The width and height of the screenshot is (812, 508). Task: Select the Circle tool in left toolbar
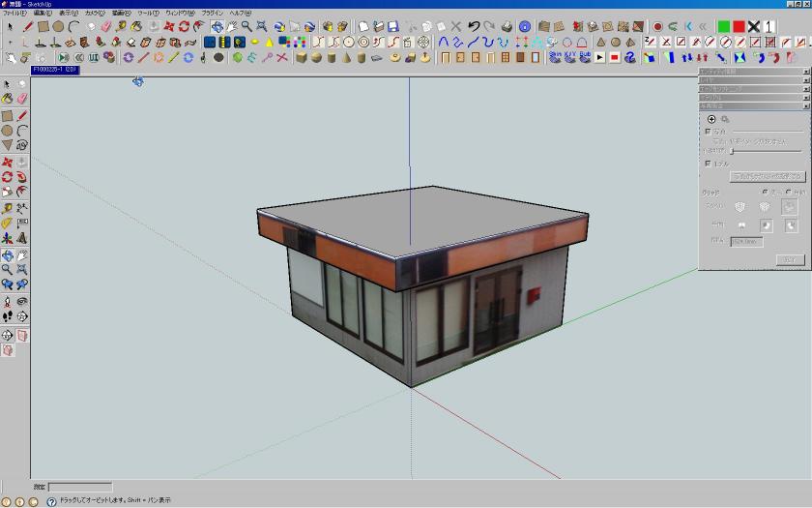click(7, 131)
